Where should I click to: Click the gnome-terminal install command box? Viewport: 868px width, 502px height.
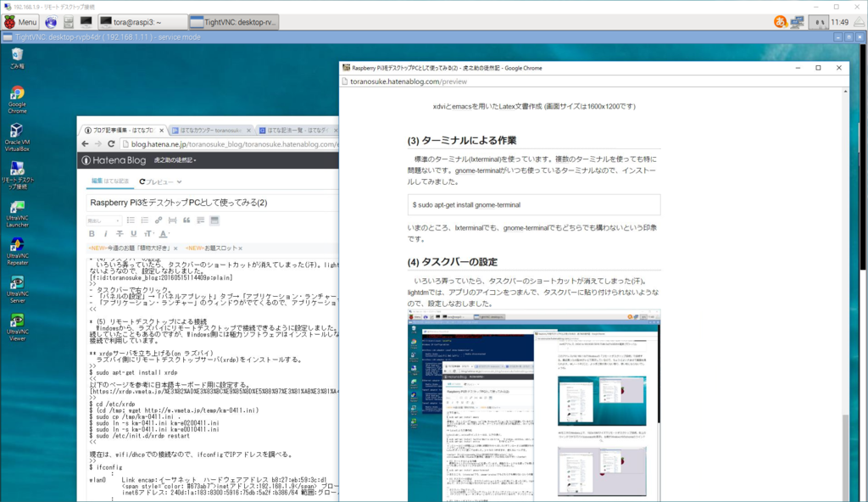[534, 204]
